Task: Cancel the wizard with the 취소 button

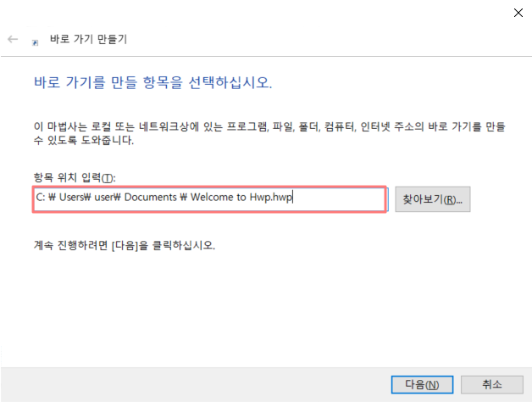Action: click(491, 385)
